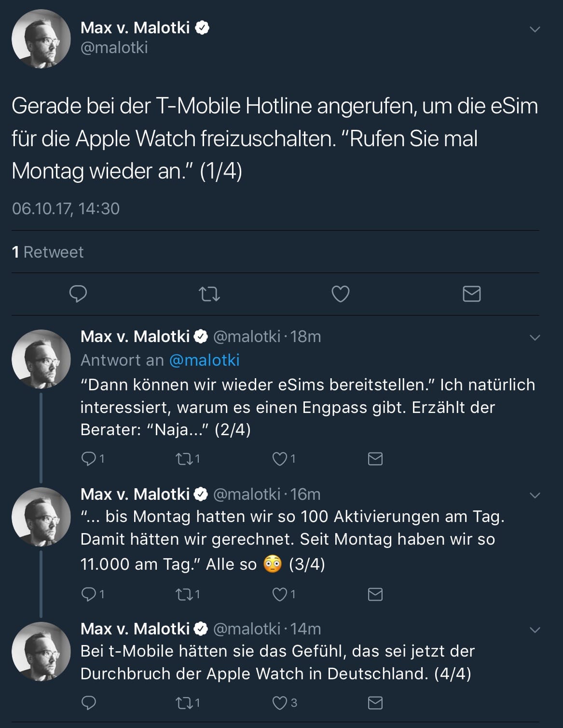
Task: Toggle like on the 2/4 reply tweet
Action: (x=280, y=459)
